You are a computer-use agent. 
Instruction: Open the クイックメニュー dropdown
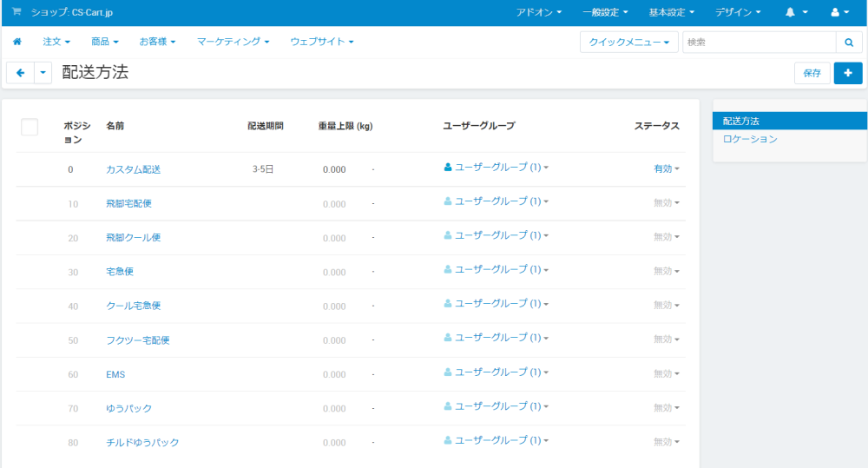(628, 42)
